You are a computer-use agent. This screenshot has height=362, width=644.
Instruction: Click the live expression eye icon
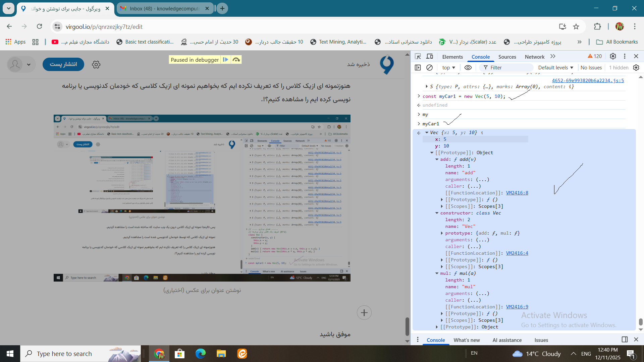[468, 67]
